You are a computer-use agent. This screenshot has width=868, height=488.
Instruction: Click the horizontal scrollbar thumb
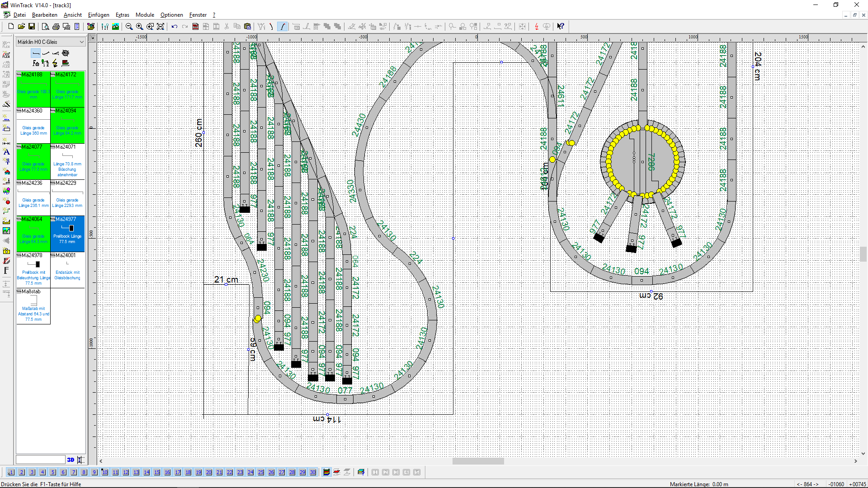pyautogui.click(x=478, y=461)
